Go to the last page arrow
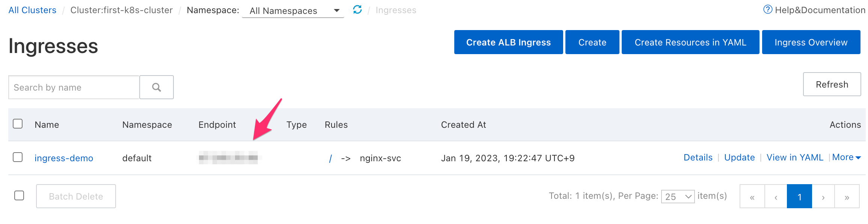 click(847, 196)
